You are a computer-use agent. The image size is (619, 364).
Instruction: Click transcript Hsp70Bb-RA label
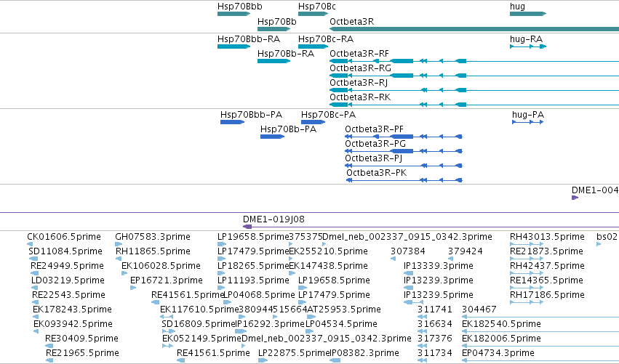coord(286,54)
